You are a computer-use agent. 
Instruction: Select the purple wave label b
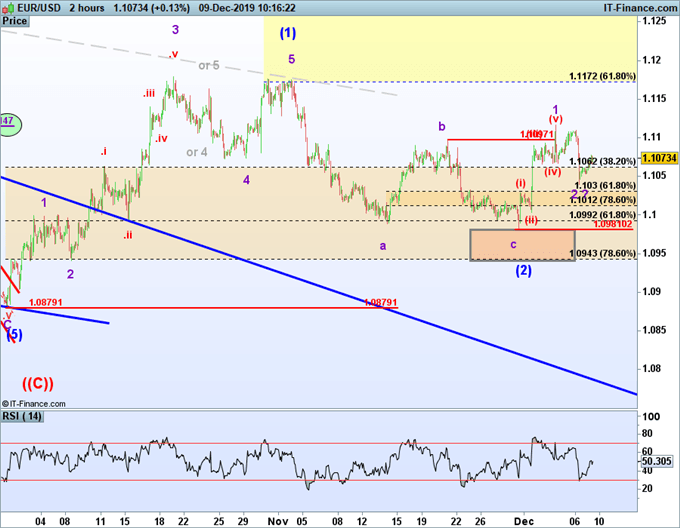pos(441,126)
